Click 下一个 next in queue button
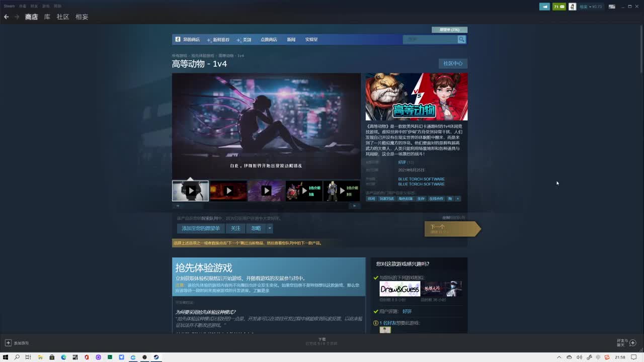Viewport: 644px width, 362px height. pyautogui.click(x=452, y=229)
